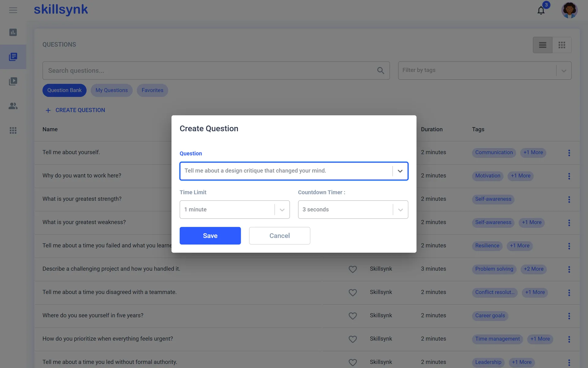Open options for five years question
This screenshot has height=368, width=588.
click(569, 316)
